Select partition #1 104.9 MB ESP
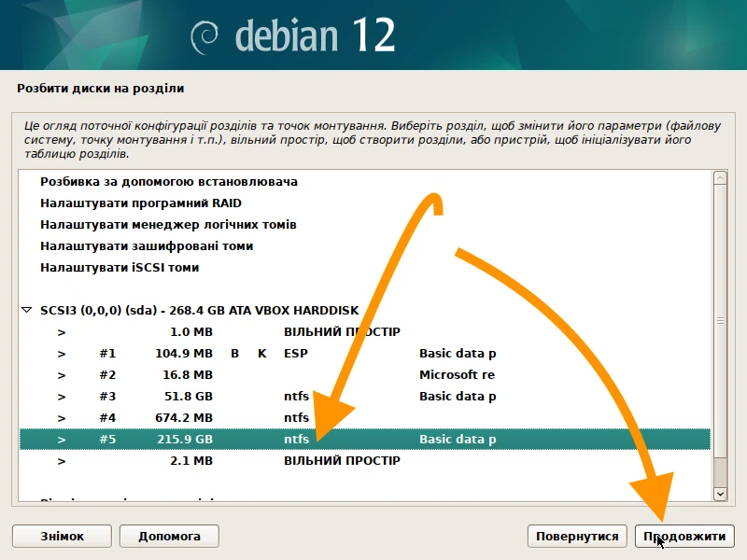Image resolution: width=747 pixels, height=560 pixels. [x=365, y=354]
